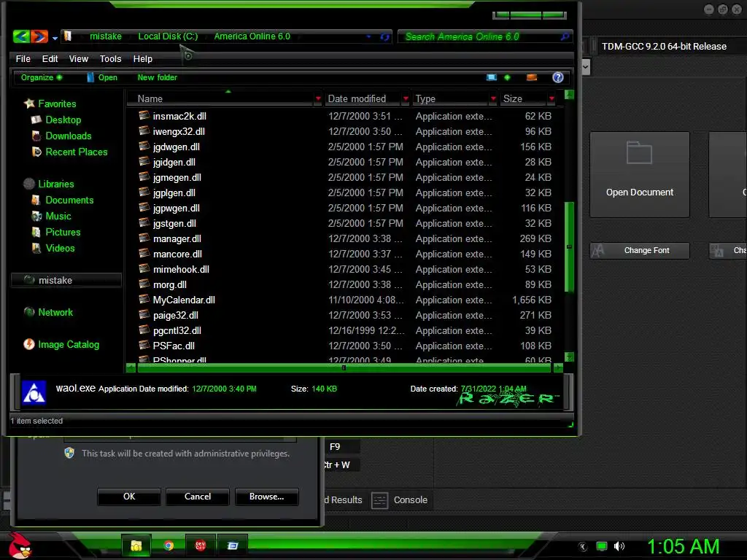Open the Size column filter dropdown
The image size is (747, 560).
tap(551, 98)
